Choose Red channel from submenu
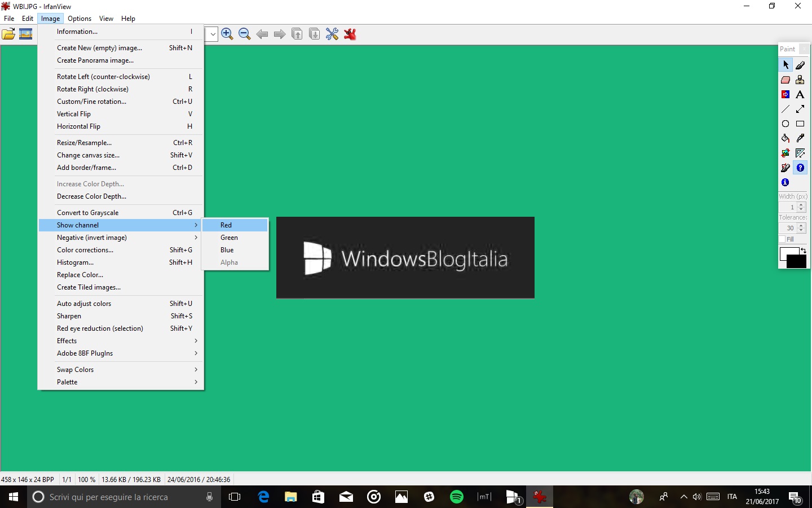This screenshot has width=812, height=508. point(236,225)
